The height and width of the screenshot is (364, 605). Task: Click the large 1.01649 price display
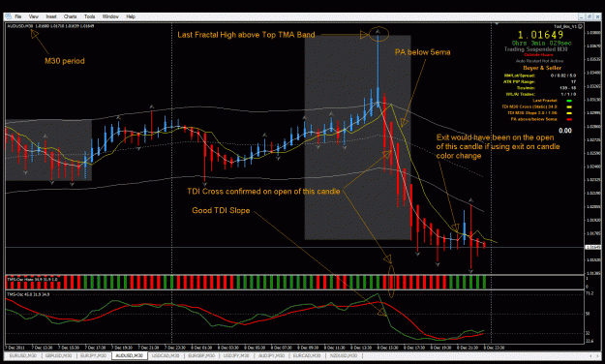(540, 35)
